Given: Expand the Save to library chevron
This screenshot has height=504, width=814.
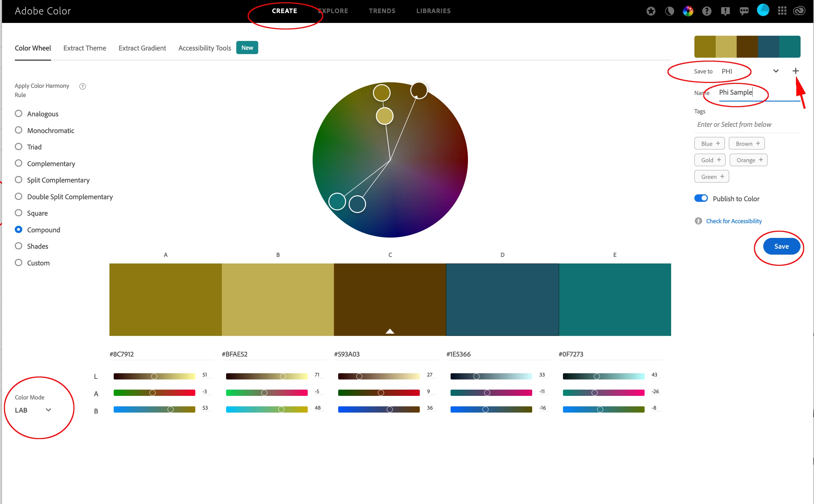Looking at the screenshot, I should tap(776, 71).
